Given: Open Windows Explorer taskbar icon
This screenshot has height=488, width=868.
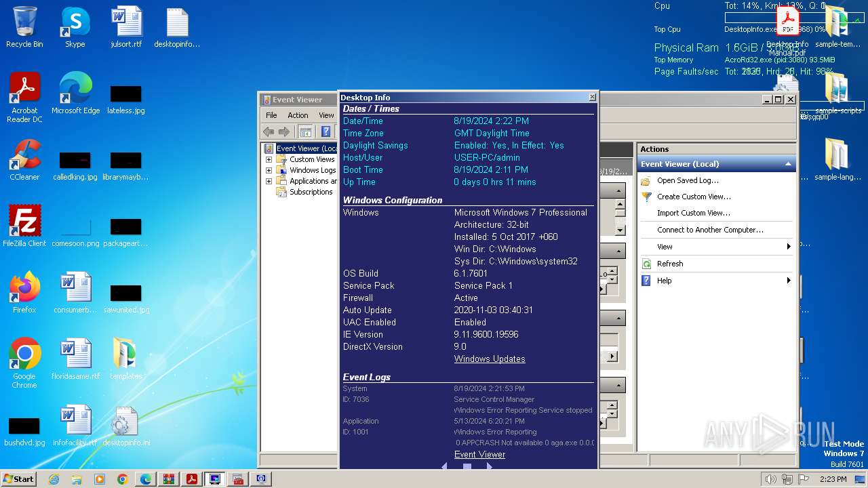Looking at the screenshot, I should pos(77,479).
